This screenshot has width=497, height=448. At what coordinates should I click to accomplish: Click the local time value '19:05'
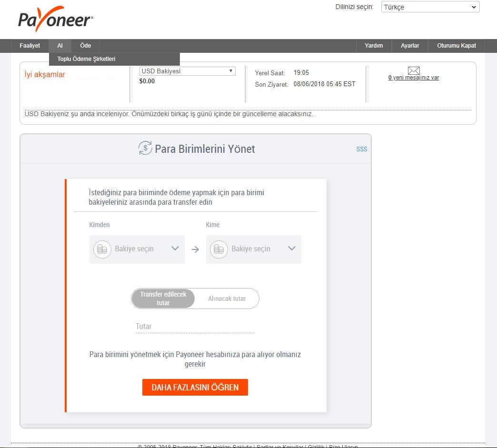[x=301, y=73]
